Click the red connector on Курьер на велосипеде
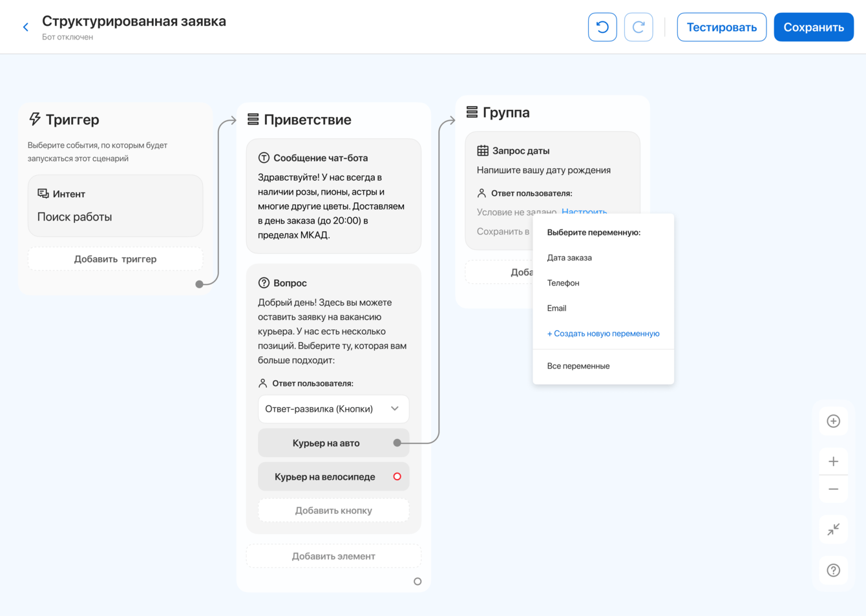Screen dimensions: 866x616 click(x=397, y=476)
